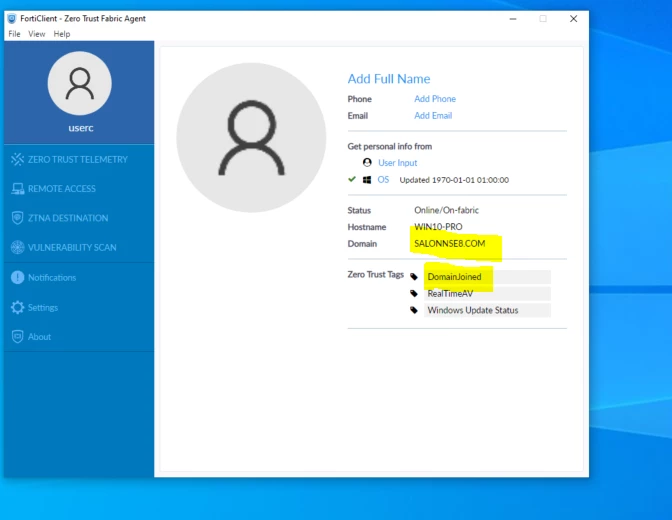Click the Phone field label
This screenshot has width=672, height=520.
pyautogui.click(x=359, y=99)
